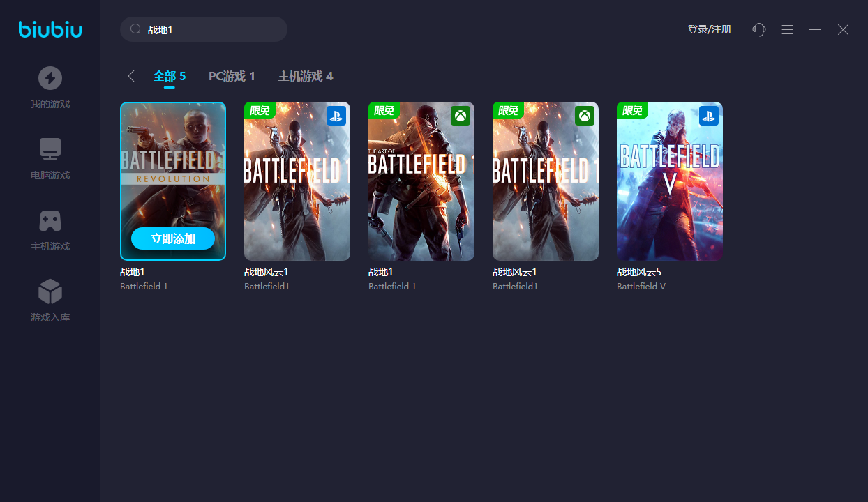
Task: Click 电脑游戏 sidebar label
Action: click(50, 176)
